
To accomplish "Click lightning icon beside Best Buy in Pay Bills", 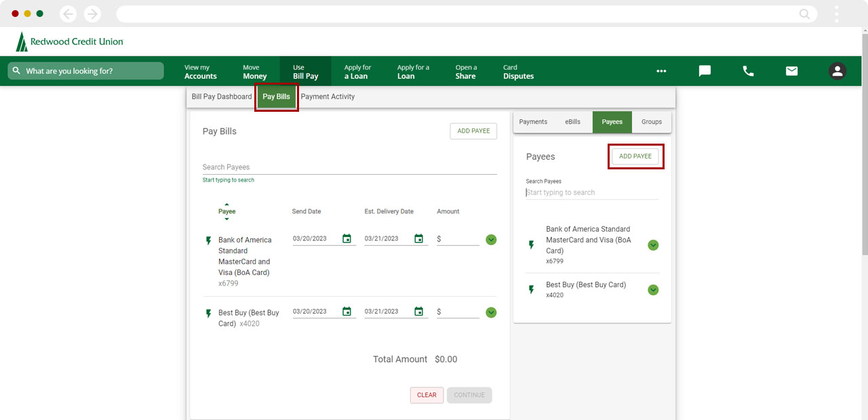I will click(x=209, y=314).
